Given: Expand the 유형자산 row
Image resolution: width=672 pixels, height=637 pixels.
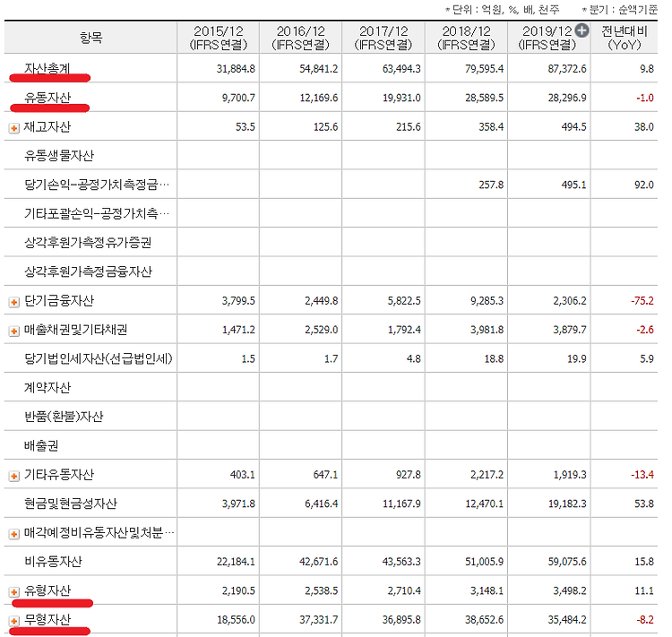Looking at the screenshot, I should pyautogui.click(x=13, y=592).
